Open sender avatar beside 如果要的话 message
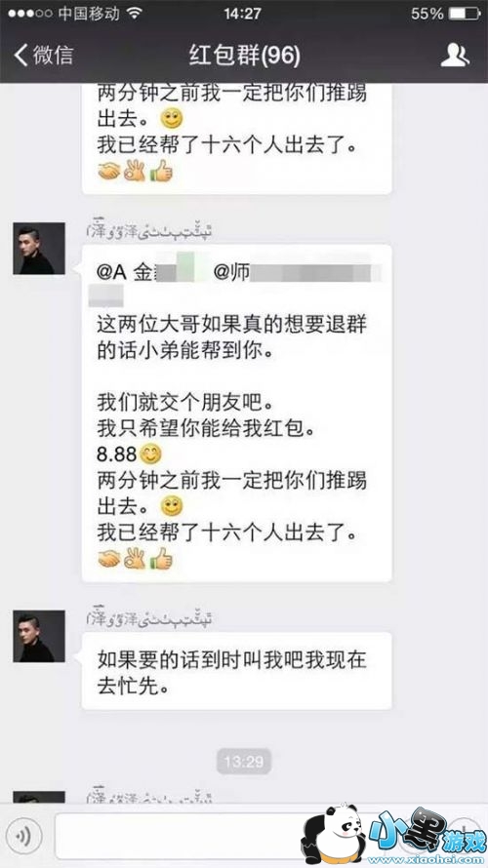The height and width of the screenshot is (868, 488). pyautogui.click(x=39, y=636)
